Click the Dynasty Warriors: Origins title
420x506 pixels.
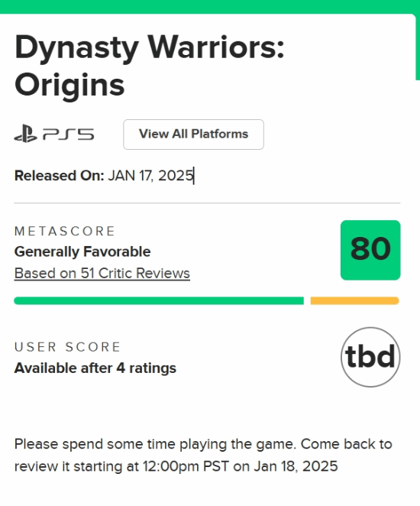(149, 66)
